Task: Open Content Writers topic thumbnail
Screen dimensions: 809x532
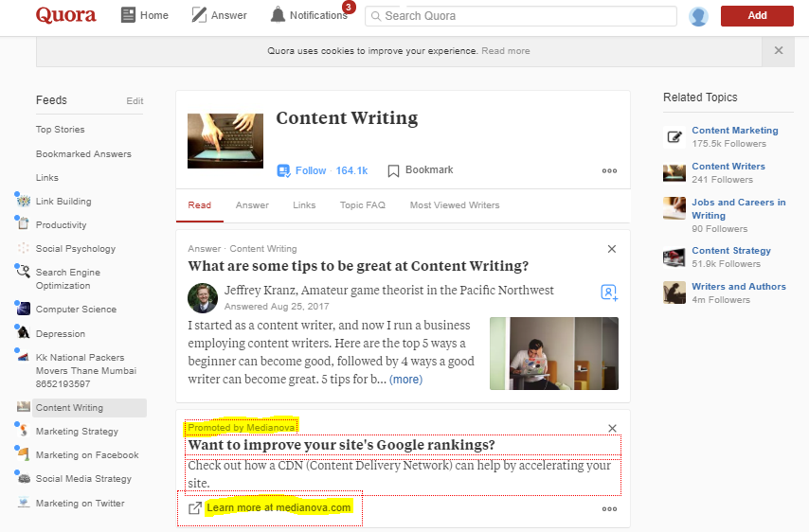Action: pos(674,172)
